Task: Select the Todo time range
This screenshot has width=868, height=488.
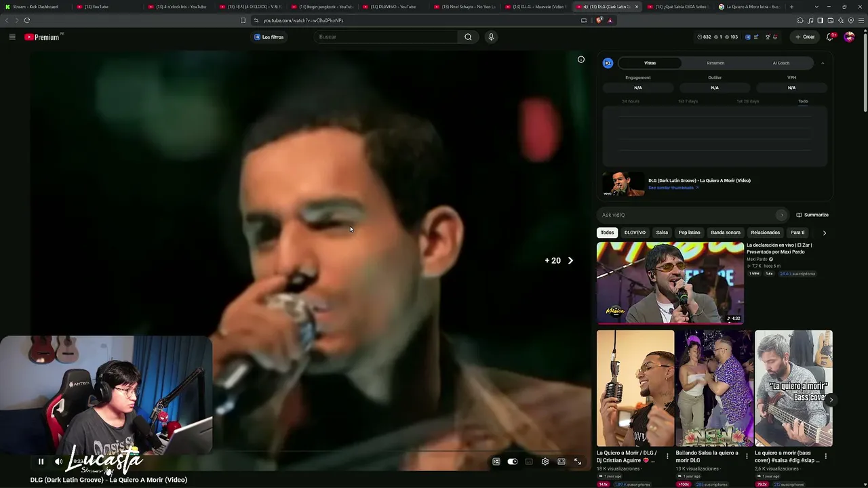Action: [x=803, y=101]
